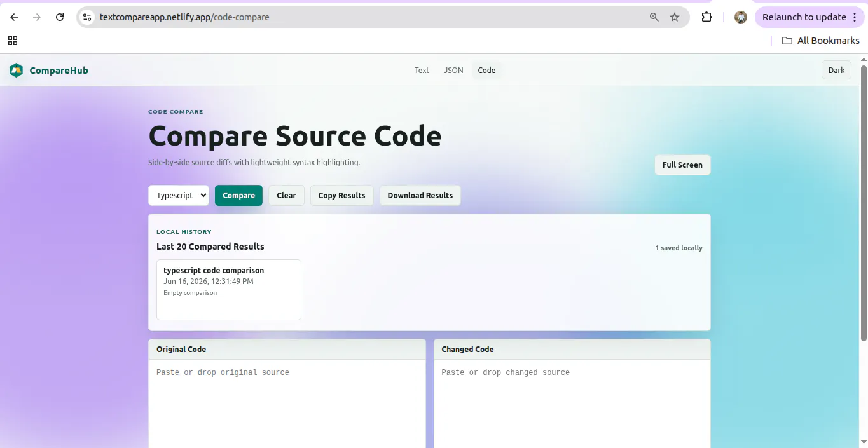Screen dimensions: 868x448
Task: Click the Clear button
Action: [x=286, y=196]
